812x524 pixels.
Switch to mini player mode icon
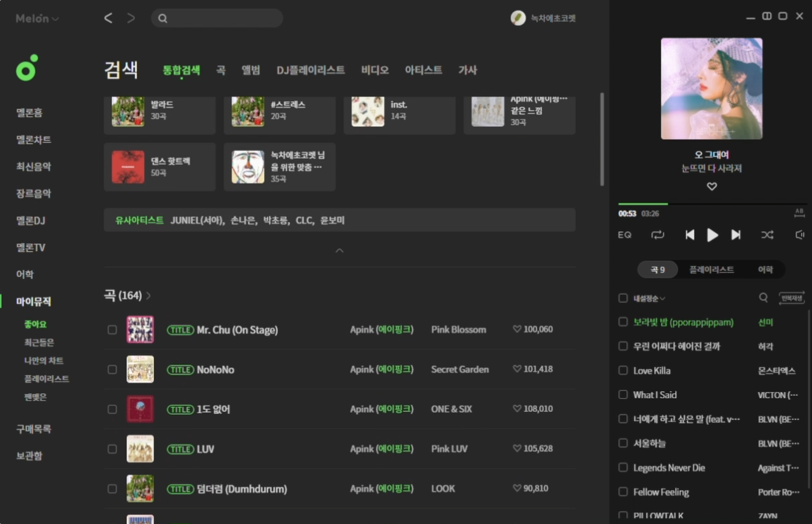tap(767, 16)
